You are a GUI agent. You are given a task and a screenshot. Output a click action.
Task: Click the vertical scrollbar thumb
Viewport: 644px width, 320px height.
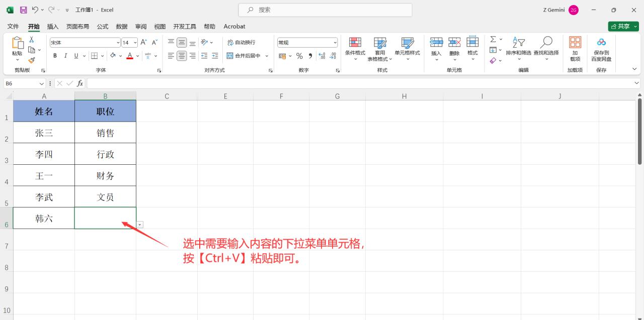click(x=639, y=132)
